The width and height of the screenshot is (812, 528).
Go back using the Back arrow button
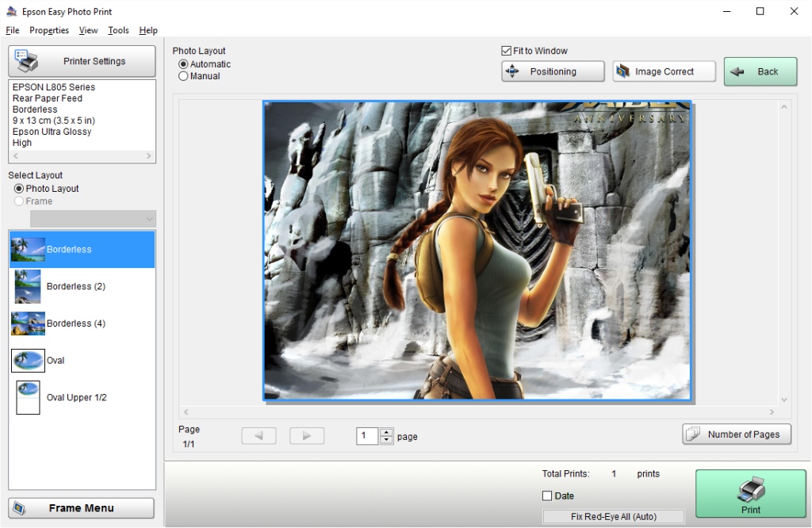(x=760, y=71)
